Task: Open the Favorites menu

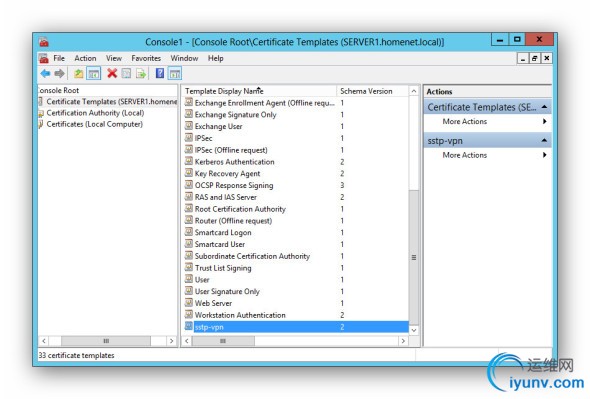Action: click(146, 58)
